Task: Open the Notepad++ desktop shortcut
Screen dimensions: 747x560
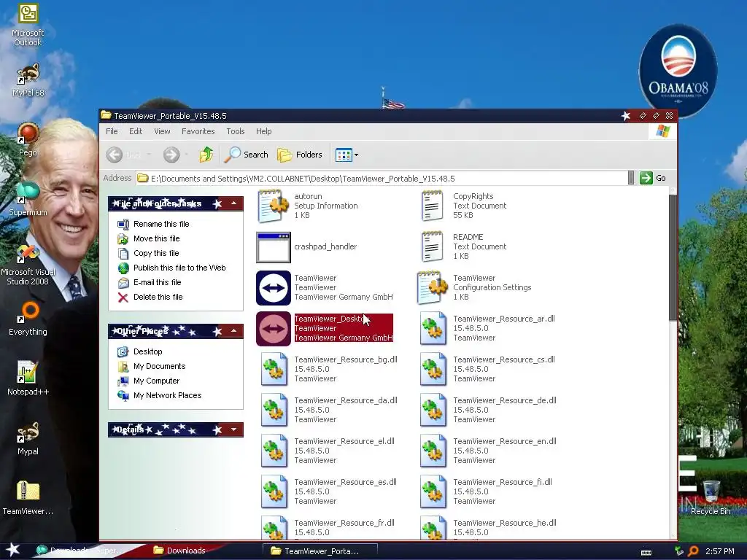Action: [28, 378]
